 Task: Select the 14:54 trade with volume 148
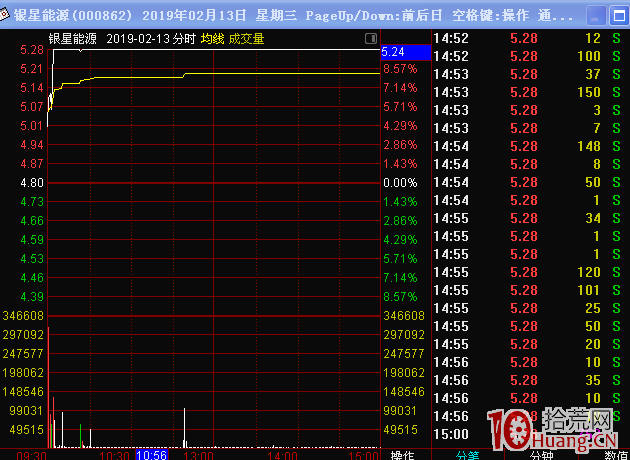[531, 146]
